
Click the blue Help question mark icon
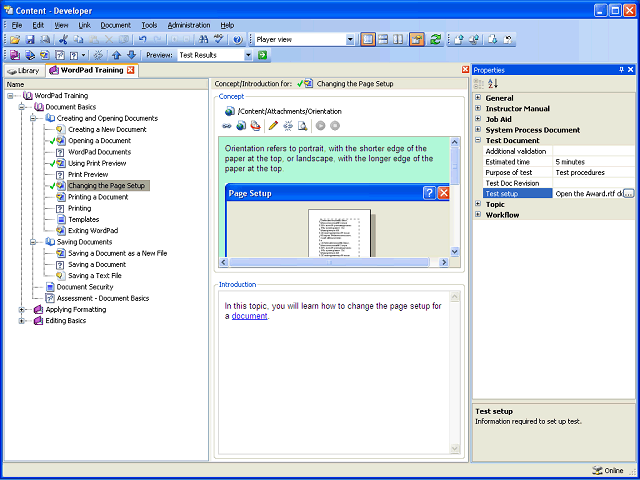tap(238, 40)
